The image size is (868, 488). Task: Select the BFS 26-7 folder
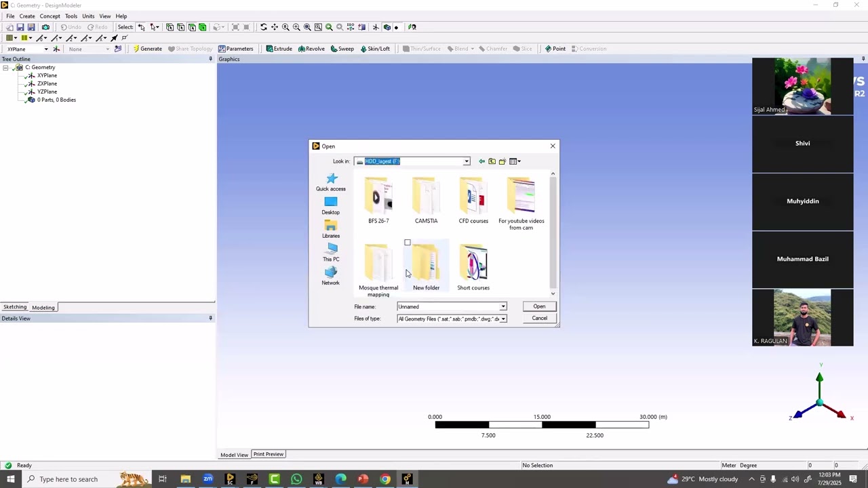click(378, 201)
